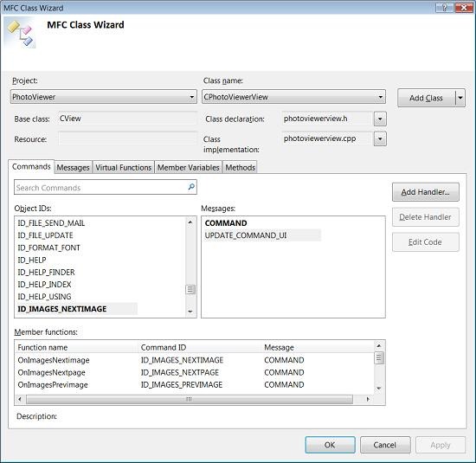Viewport: 476px width, 463px height.
Task: Open the Class declaration file dropdown arrow
Action: tap(380, 119)
